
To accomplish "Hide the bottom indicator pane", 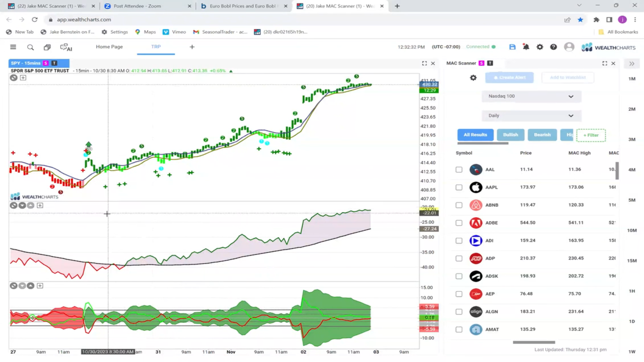I will [13, 286].
